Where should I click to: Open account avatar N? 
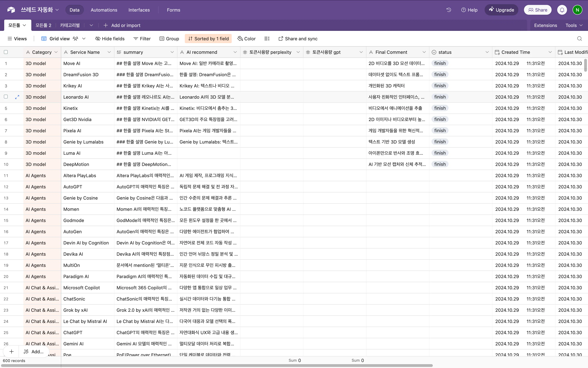(577, 10)
